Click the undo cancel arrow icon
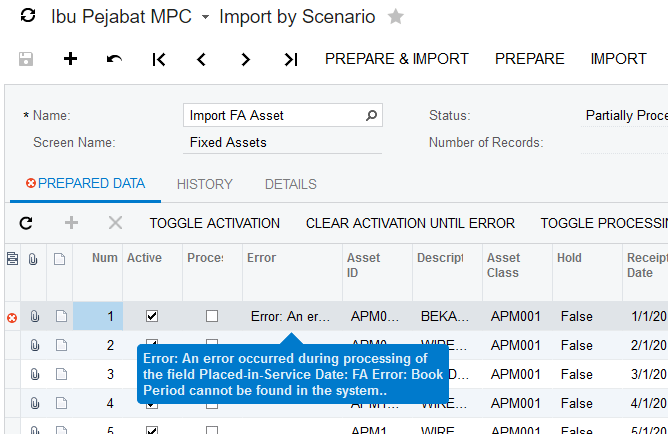This screenshot has height=434, width=668. [114, 59]
